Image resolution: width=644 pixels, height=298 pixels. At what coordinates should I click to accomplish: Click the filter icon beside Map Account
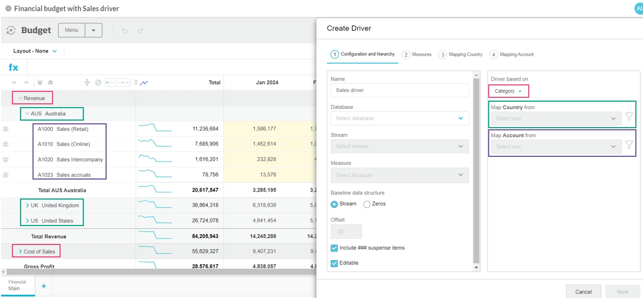pyautogui.click(x=629, y=145)
